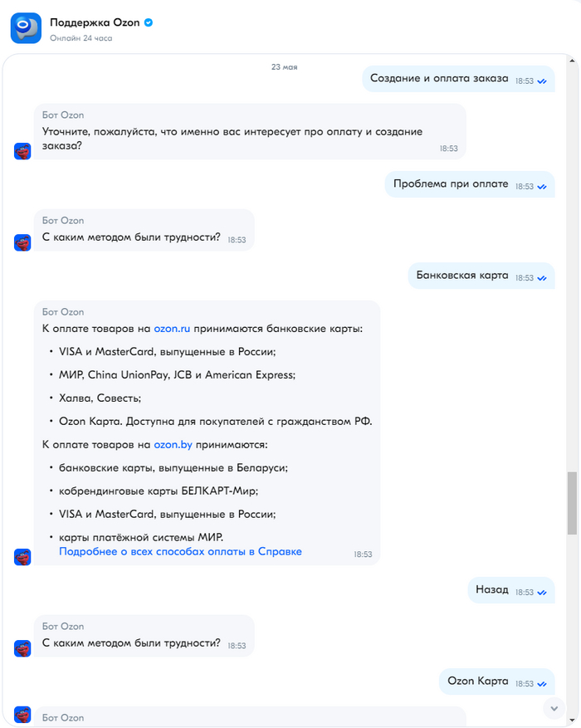Click the verified badge beside Поддержка Ozon
This screenshot has height=728, width=581.
tap(149, 22)
